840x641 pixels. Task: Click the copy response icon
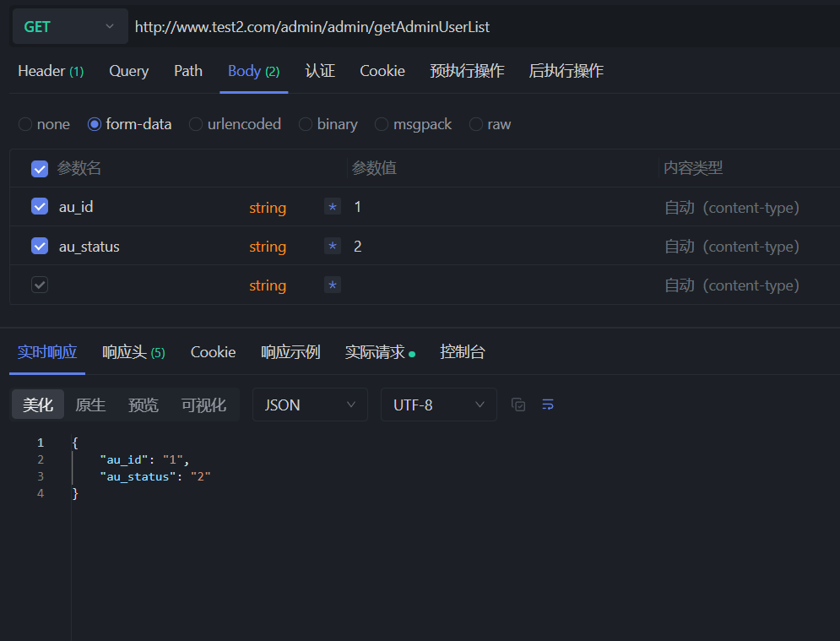click(518, 405)
